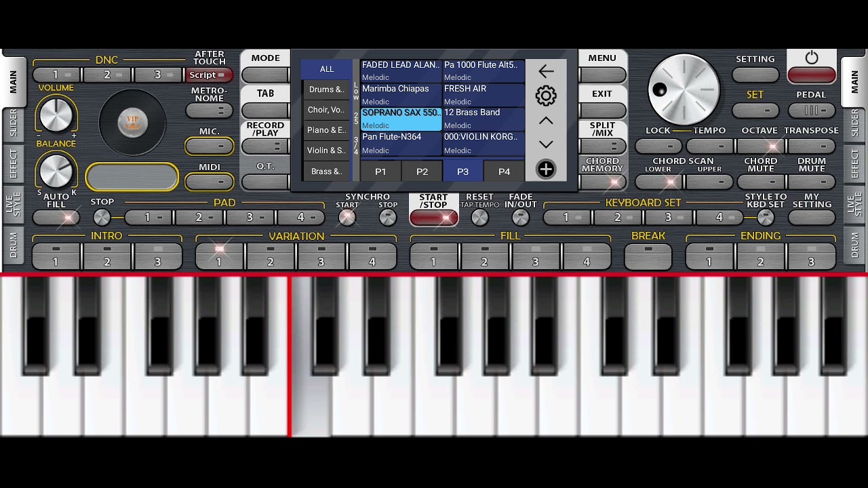Click the Synchro Start round button
Screen dimensions: 868x488
[x=347, y=218]
